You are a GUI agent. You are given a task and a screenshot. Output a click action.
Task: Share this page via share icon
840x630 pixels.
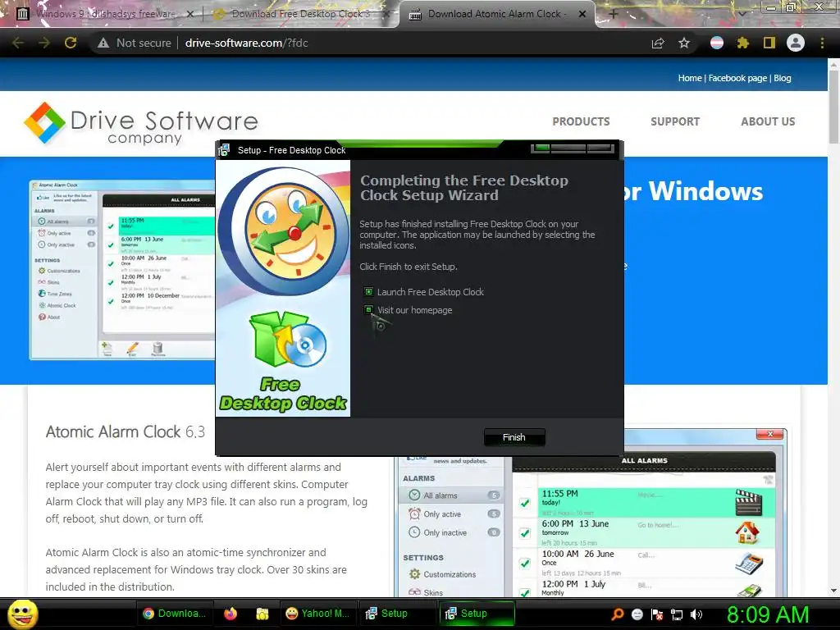(658, 43)
